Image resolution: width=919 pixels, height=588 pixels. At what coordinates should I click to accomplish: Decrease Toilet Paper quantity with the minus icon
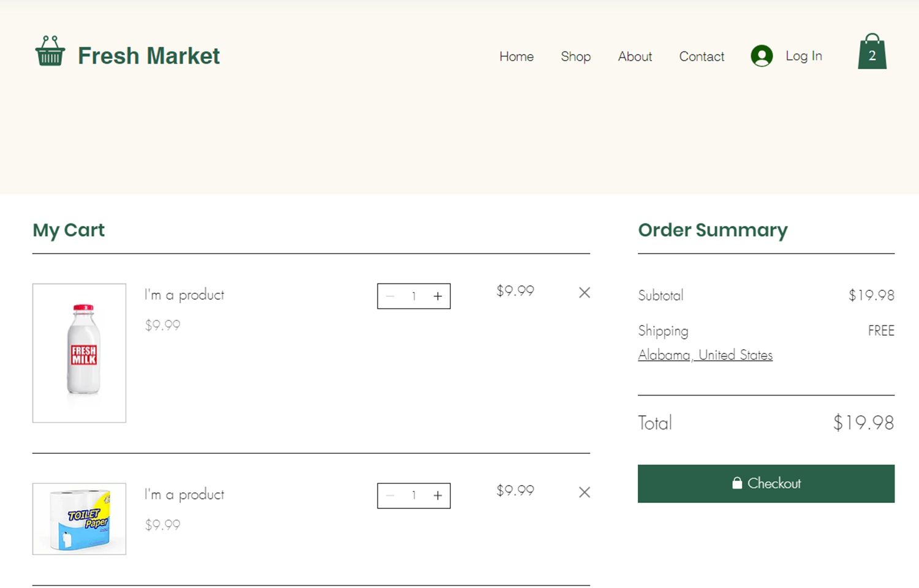(x=390, y=496)
